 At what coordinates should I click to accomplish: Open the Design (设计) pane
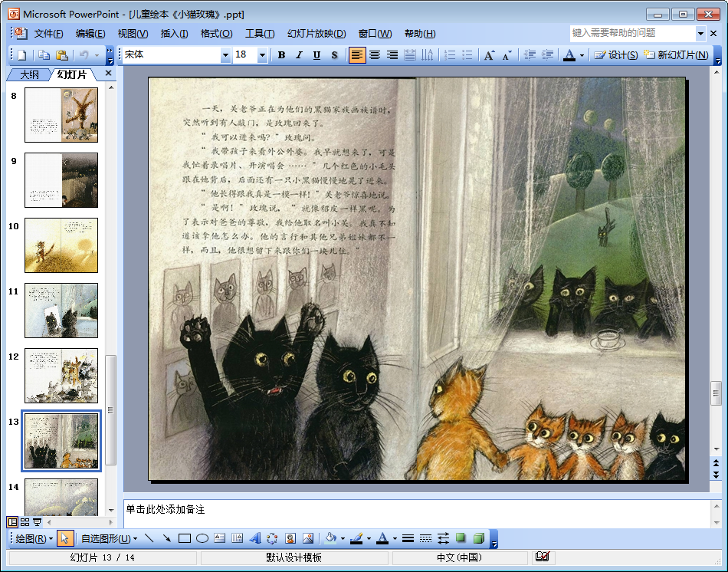coord(616,55)
